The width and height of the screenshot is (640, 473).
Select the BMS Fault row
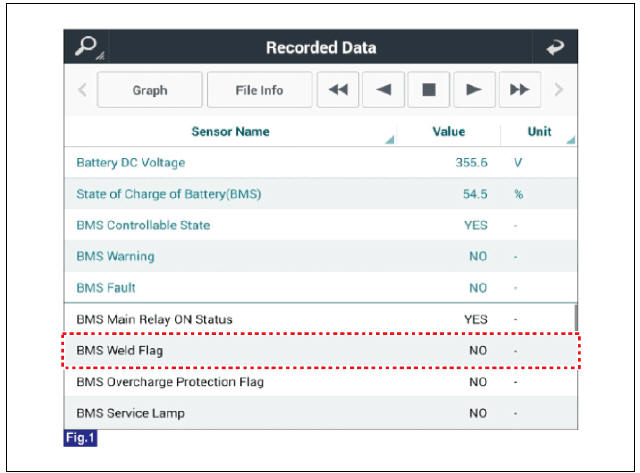point(321,288)
